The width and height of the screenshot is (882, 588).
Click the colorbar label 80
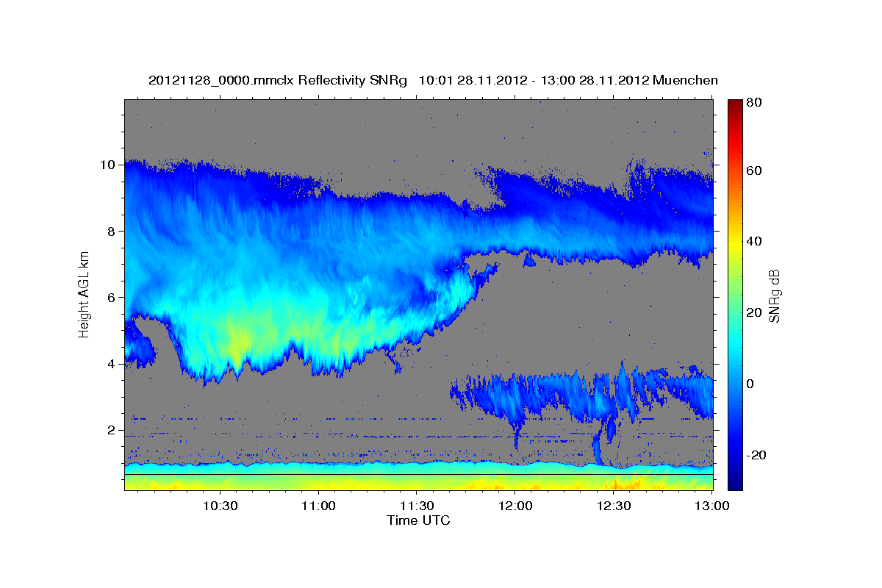pos(753,103)
